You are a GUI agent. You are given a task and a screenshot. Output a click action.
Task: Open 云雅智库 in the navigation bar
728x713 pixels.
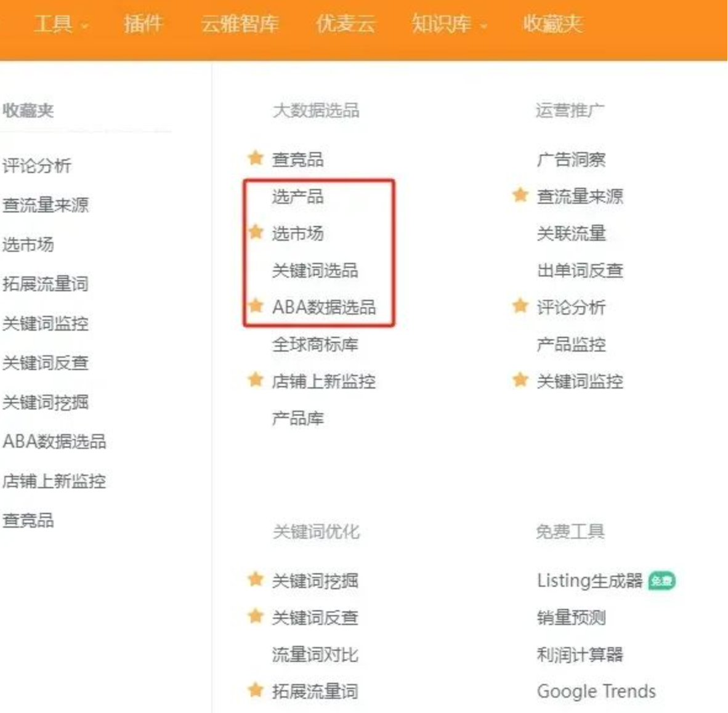(x=240, y=23)
